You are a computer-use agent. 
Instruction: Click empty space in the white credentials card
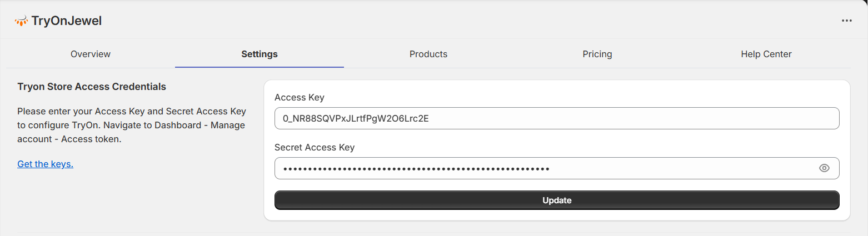tap(556, 215)
